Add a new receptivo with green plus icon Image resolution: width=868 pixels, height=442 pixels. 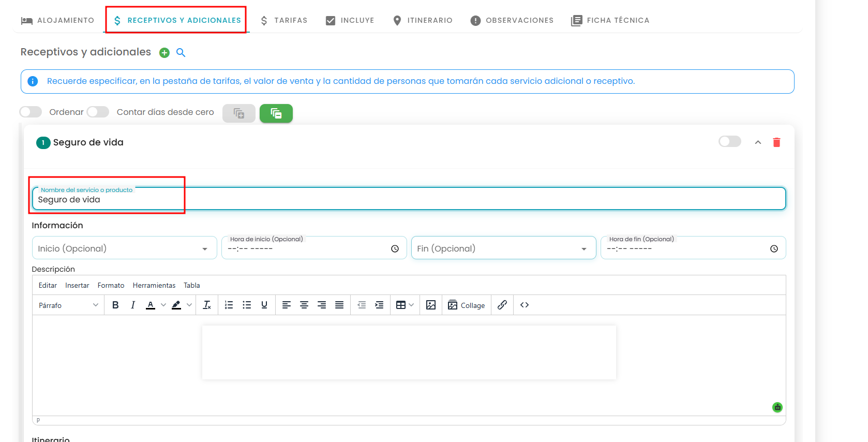164,53
